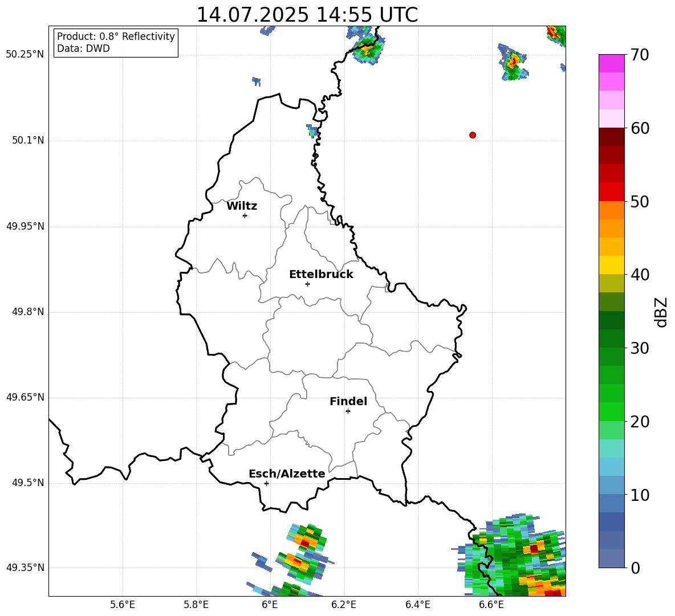Click the 'dBZ' colorbar axis label
Viewport: 675px width, 616px height.
[660, 312]
